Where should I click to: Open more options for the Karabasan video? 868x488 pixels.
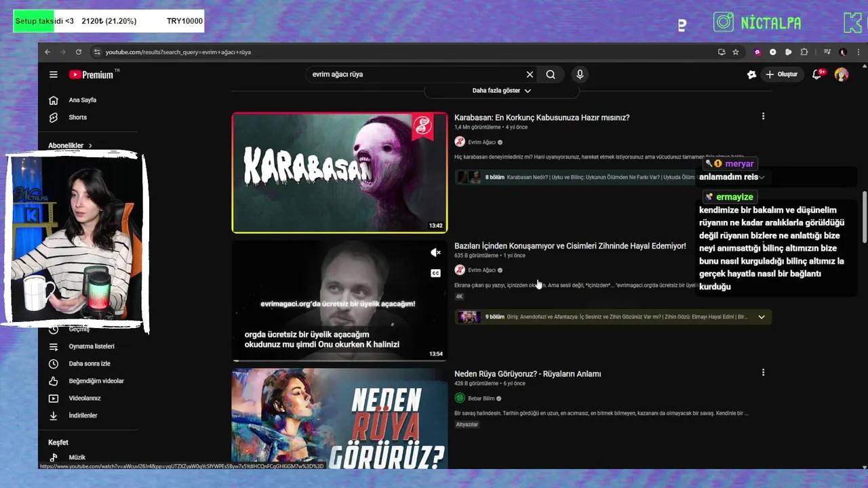pos(763,117)
